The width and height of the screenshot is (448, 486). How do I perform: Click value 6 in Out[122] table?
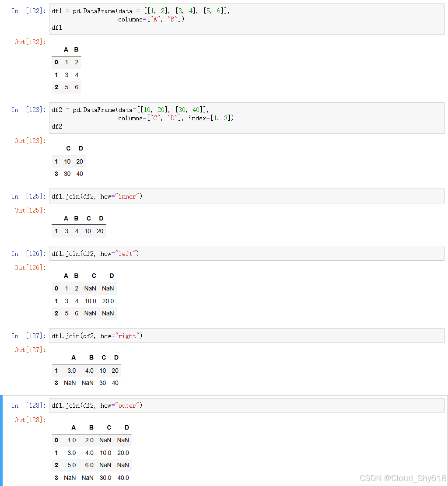click(77, 87)
